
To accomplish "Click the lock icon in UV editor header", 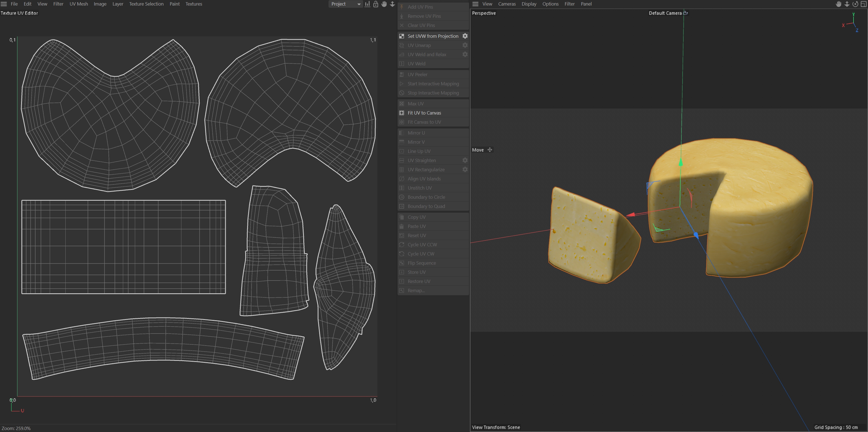I will [375, 4].
